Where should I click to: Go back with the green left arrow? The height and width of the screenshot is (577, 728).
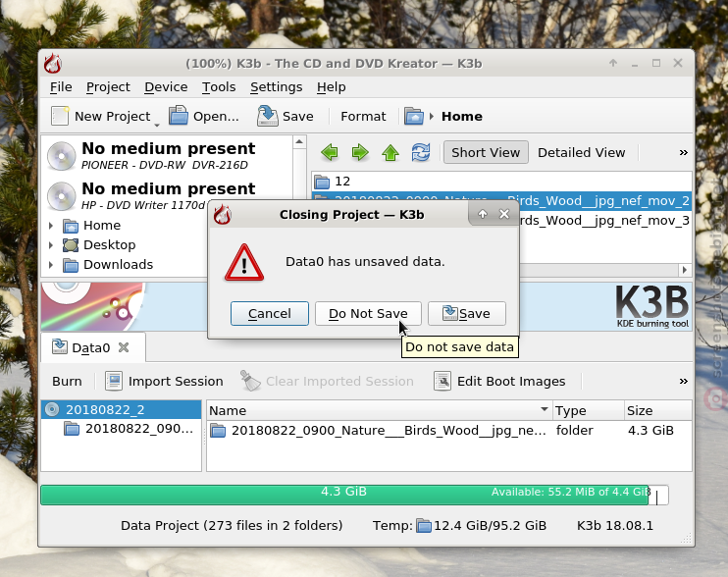(x=330, y=152)
